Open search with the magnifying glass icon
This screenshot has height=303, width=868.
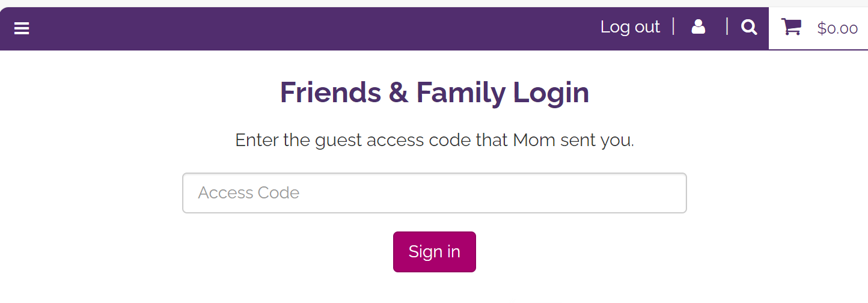pos(749,27)
